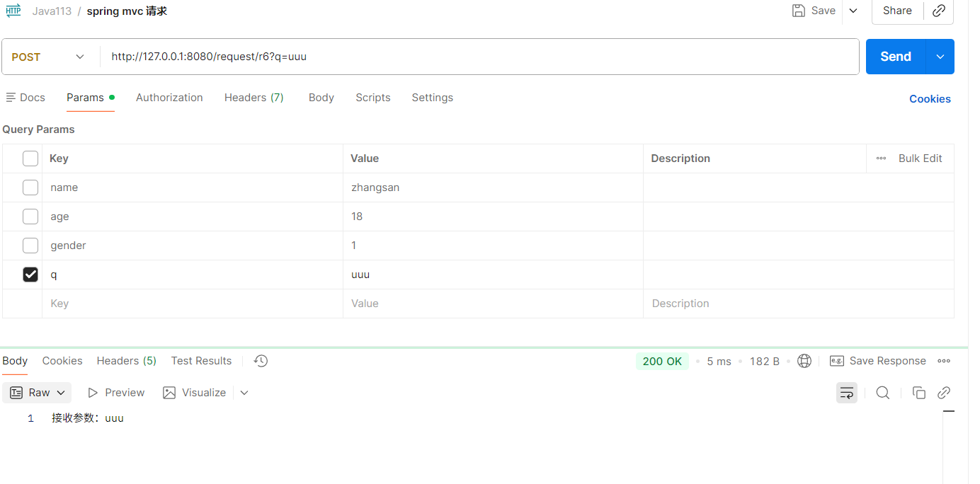Toggle the select-all params header checkbox
Viewport: 980px width, 484px height.
tap(30, 159)
